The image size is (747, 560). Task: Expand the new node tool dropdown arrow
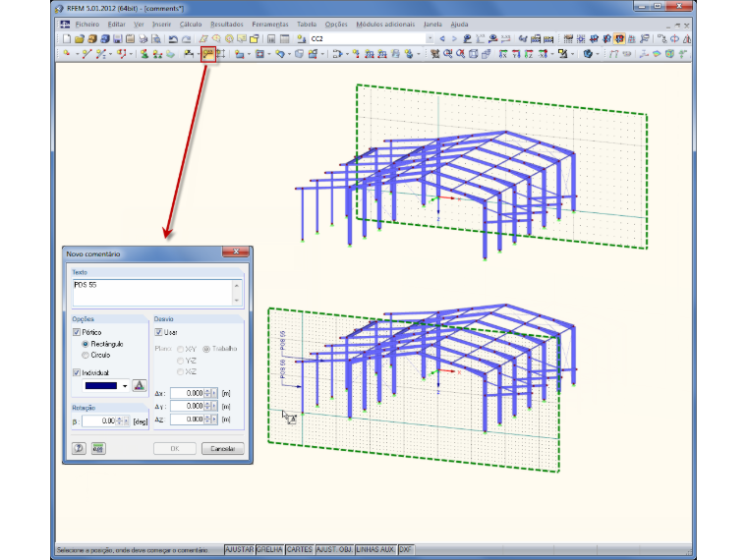pyautogui.click(x=78, y=54)
